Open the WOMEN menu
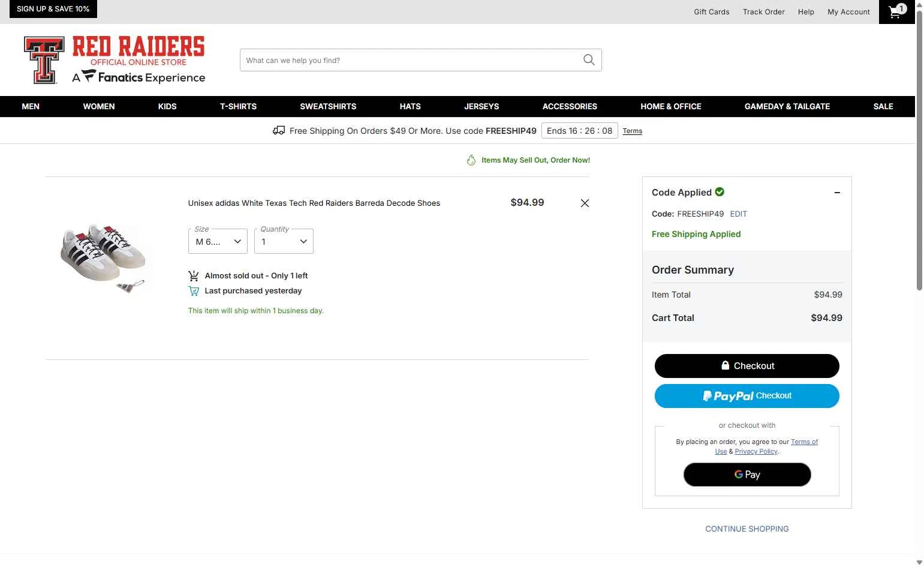Viewport: 924px width, 567px height. point(99,106)
